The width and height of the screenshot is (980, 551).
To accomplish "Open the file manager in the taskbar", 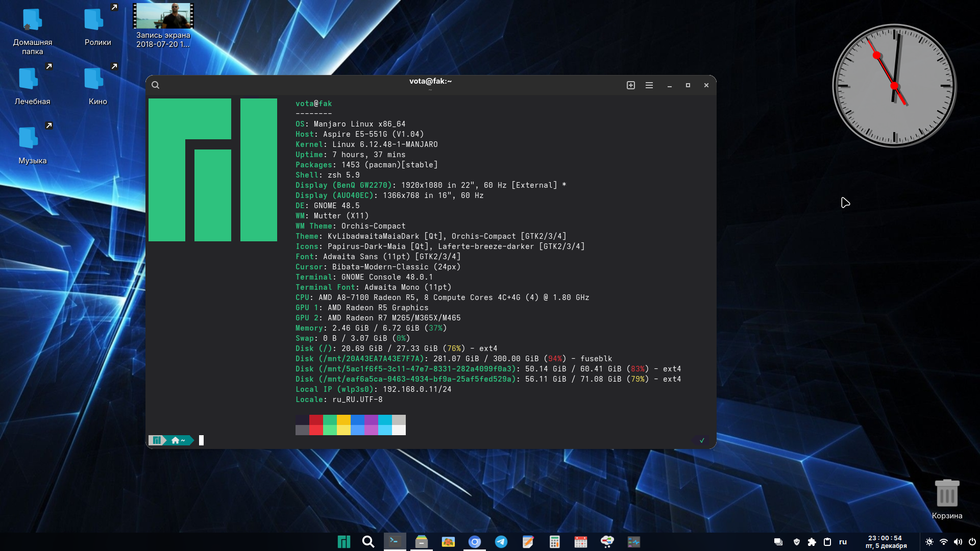I will (422, 542).
